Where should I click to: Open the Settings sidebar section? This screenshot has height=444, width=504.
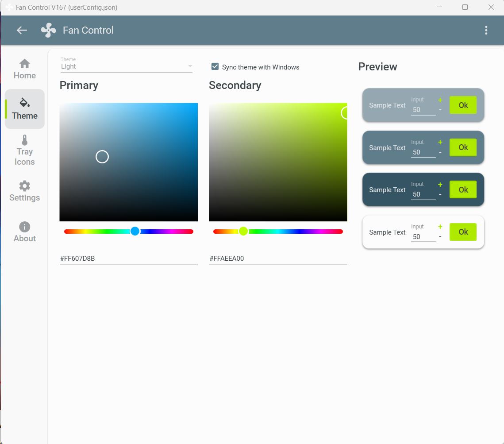coord(25,191)
